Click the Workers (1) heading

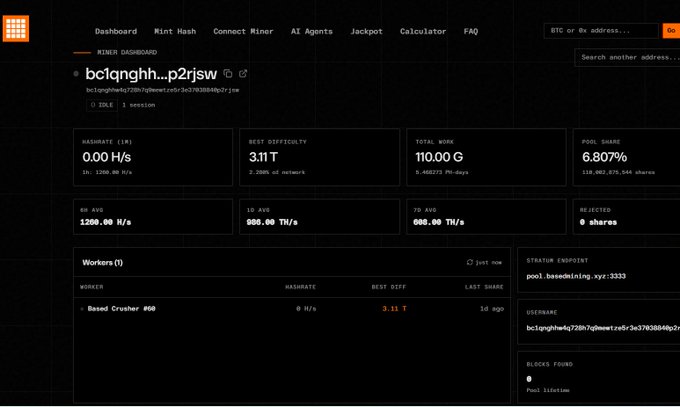[102, 263]
